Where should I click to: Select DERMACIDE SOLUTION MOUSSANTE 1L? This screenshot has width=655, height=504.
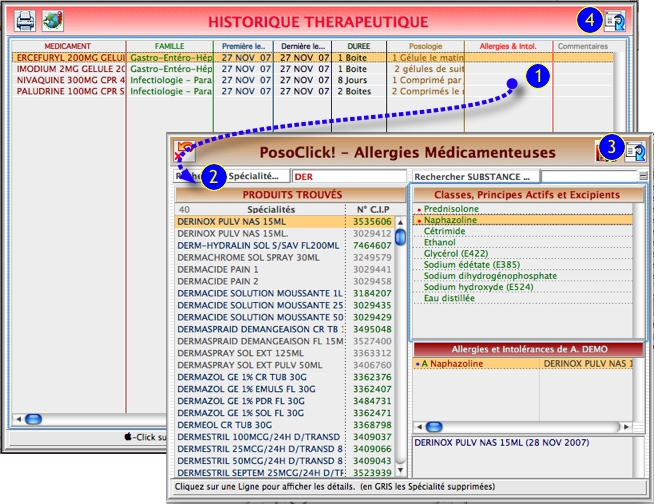(x=285, y=294)
